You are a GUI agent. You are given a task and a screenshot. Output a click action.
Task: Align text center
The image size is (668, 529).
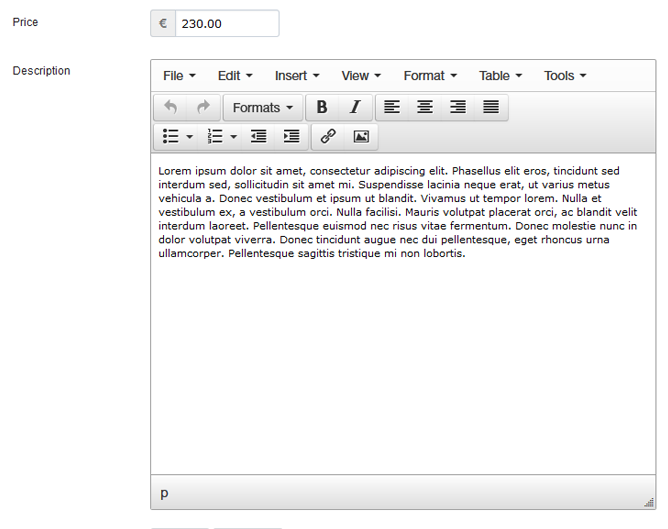point(425,107)
